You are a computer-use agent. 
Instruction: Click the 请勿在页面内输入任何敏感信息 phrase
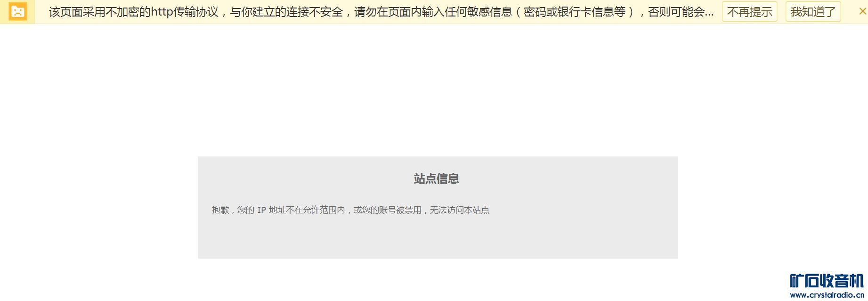point(433,12)
